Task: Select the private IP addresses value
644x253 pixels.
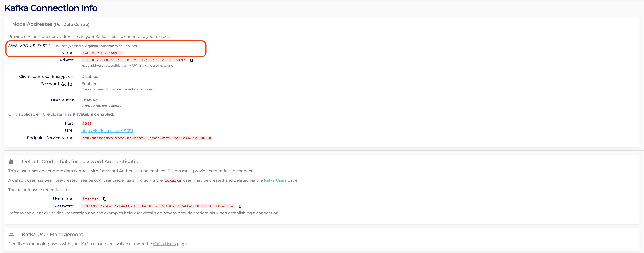Action: click(134, 60)
